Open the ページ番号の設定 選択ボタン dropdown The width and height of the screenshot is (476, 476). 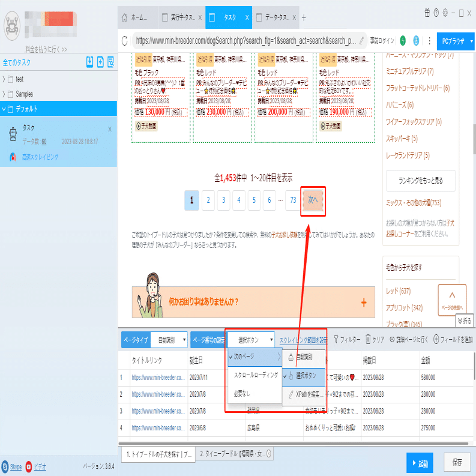click(251, 340)
